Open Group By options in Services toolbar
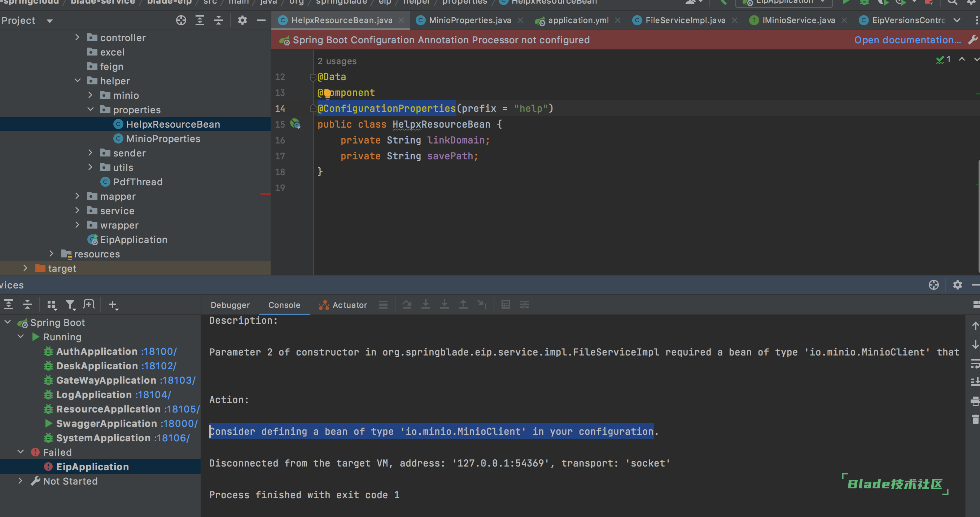 51,305
